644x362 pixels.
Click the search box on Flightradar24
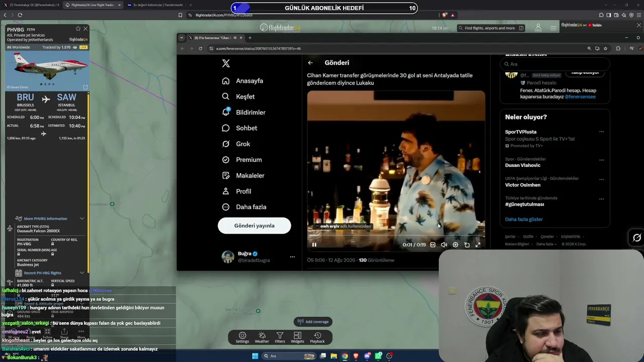492,28
